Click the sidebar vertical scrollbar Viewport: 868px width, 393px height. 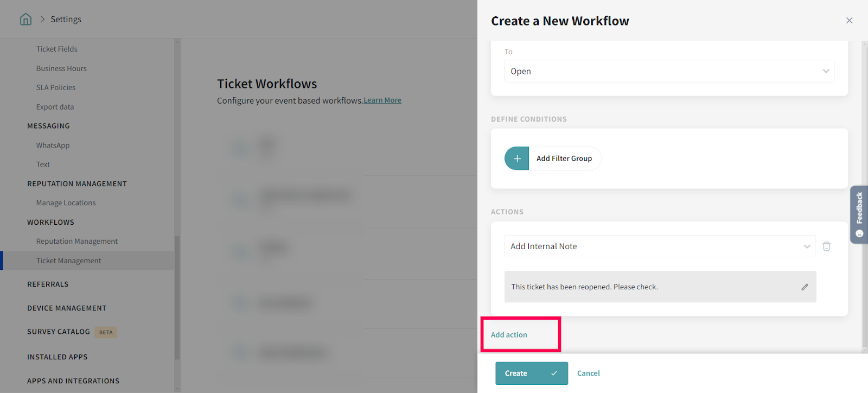pyautogui.click(x=177, y=297)
